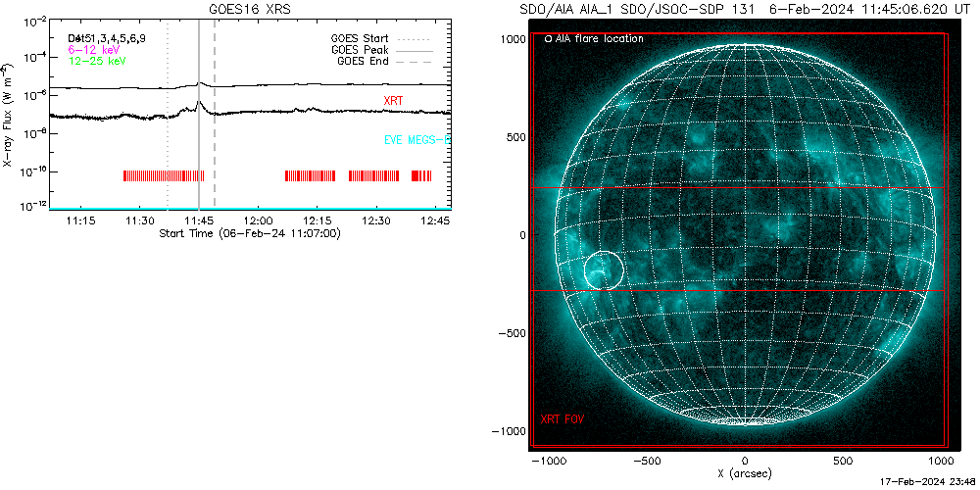980x490 pixels.
Task: Click the first red XRT observation bar group
Action: pyautogui.click(x=164, y=175)
